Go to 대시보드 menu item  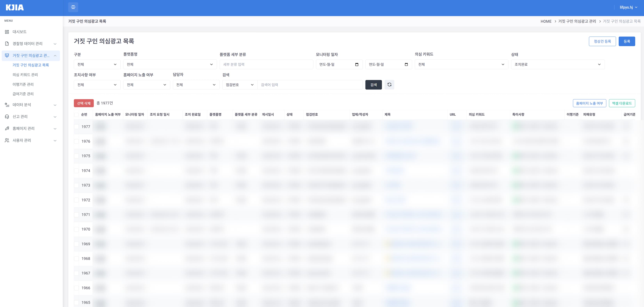(20, 32)
